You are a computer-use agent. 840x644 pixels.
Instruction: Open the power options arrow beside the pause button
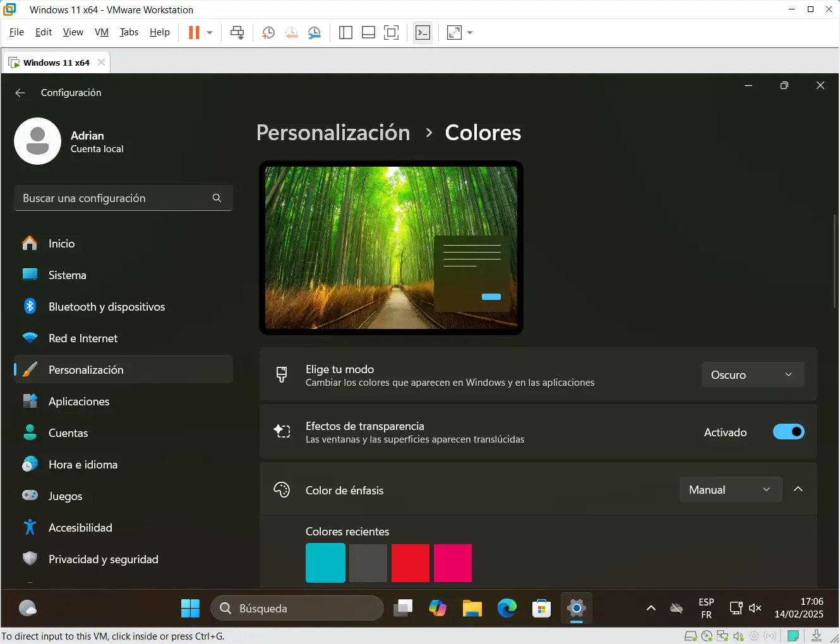(x=210, y=33)
